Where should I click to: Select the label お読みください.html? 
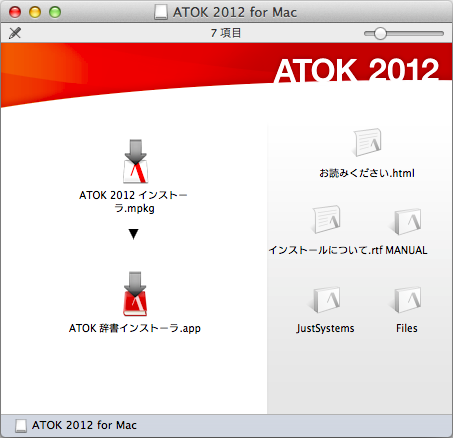367,173
